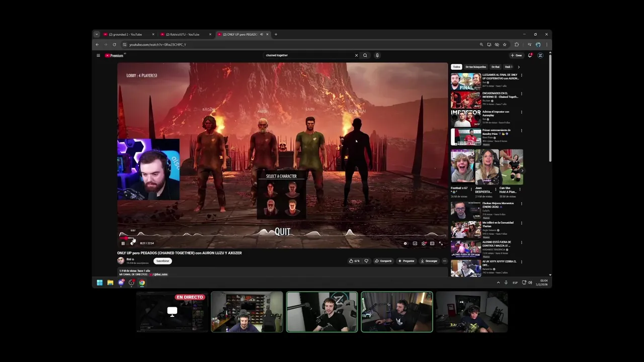Go back in browser history
The image size is (644, 362).
tap(97, 44)
